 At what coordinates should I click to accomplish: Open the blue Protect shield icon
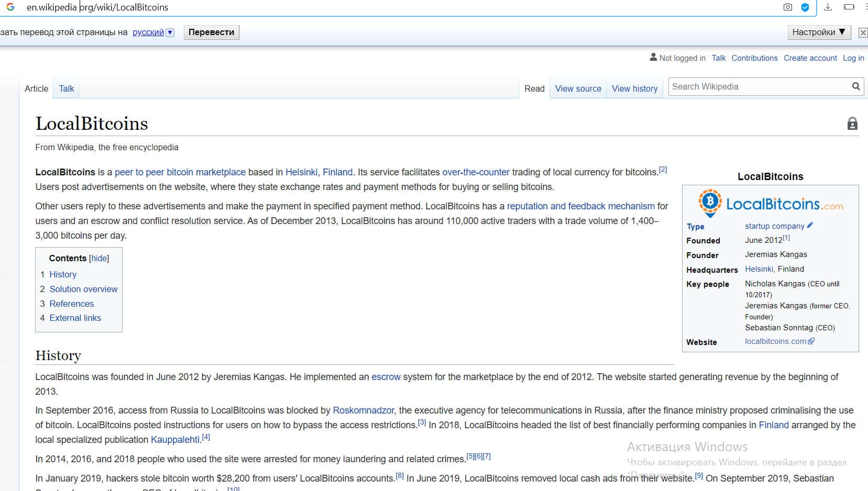[805, 7]
